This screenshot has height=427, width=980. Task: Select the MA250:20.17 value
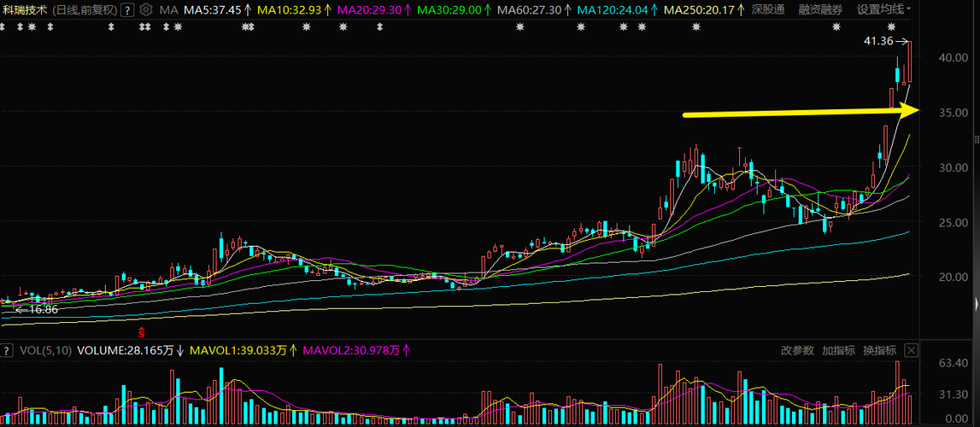pyautogui.click(x=699, y=9)
